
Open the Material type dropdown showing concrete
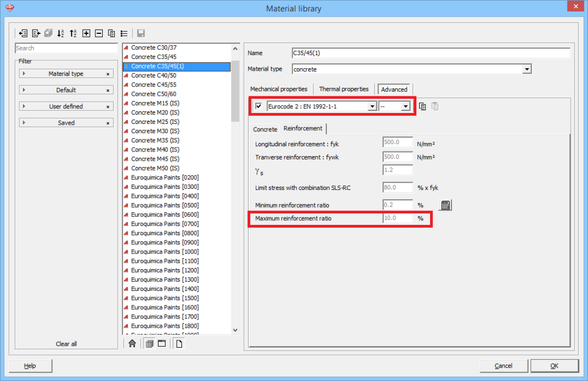click(527, 69)
